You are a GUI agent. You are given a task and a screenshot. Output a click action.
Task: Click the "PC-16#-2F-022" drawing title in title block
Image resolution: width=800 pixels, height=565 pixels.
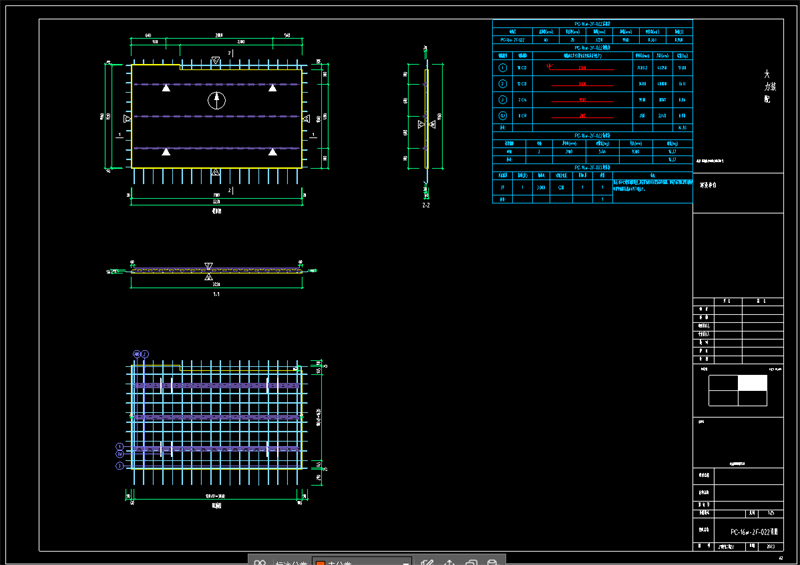pos(754,532)
